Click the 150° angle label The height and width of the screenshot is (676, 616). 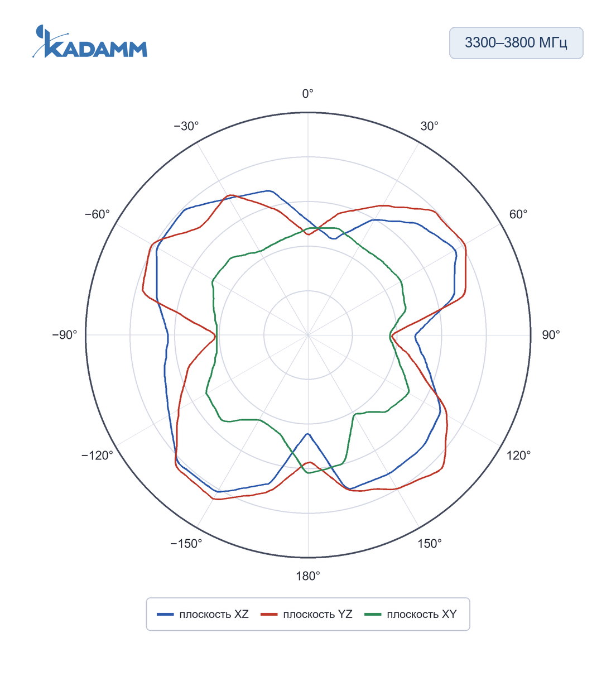click(x=430, y=544)
